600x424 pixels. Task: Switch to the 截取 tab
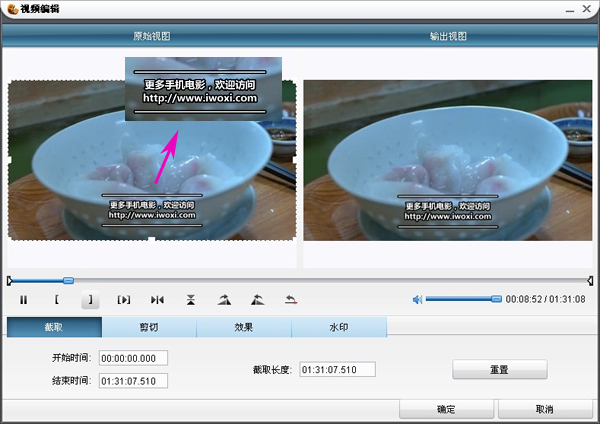pos(54,327)
